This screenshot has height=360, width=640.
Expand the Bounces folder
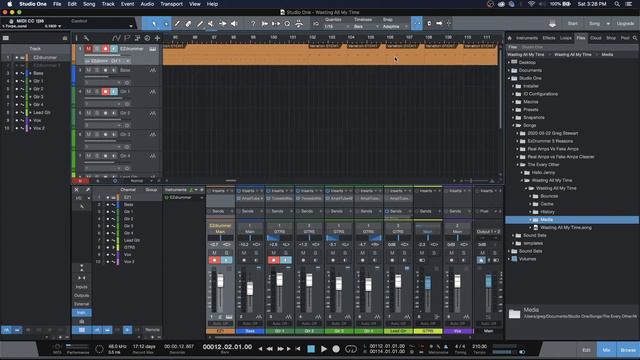point(531,196)
